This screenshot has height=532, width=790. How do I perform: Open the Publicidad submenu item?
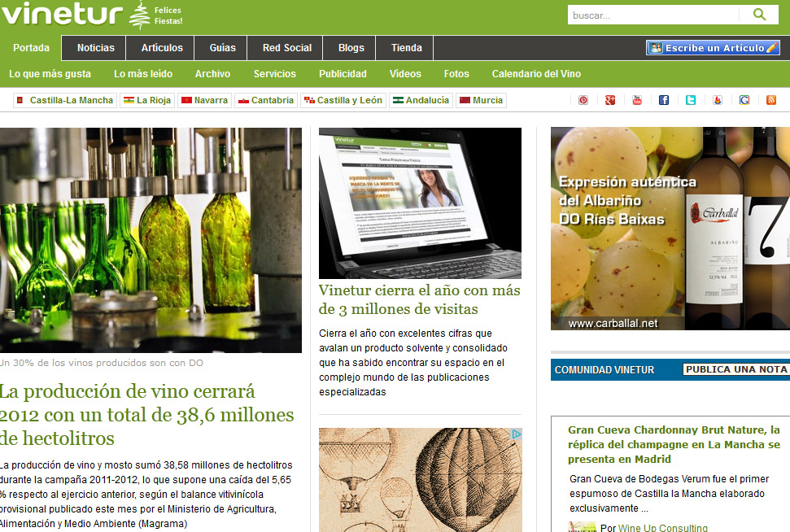point(343,73)
